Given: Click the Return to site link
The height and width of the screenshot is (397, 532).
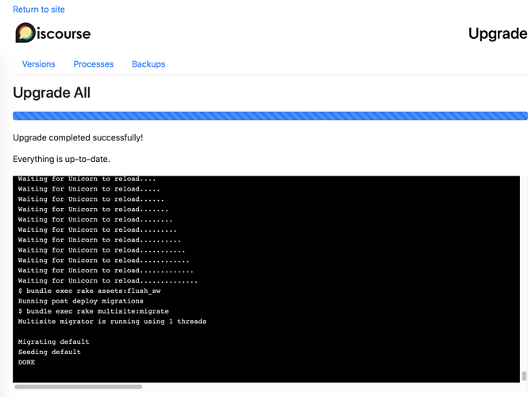Looking at the screenshot, I should (x=39, y=10).
